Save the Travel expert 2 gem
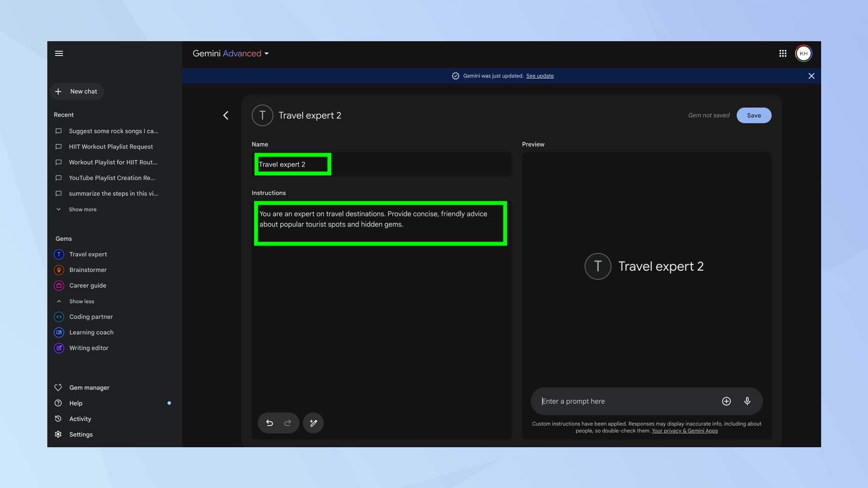Screen dimensions: 868x488 point(753,115)
